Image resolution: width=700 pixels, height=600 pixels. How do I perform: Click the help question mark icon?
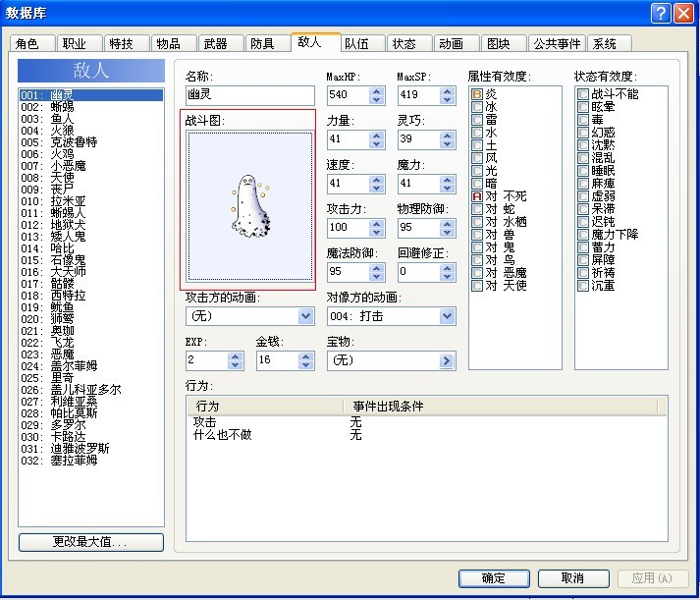pos(661,13)
